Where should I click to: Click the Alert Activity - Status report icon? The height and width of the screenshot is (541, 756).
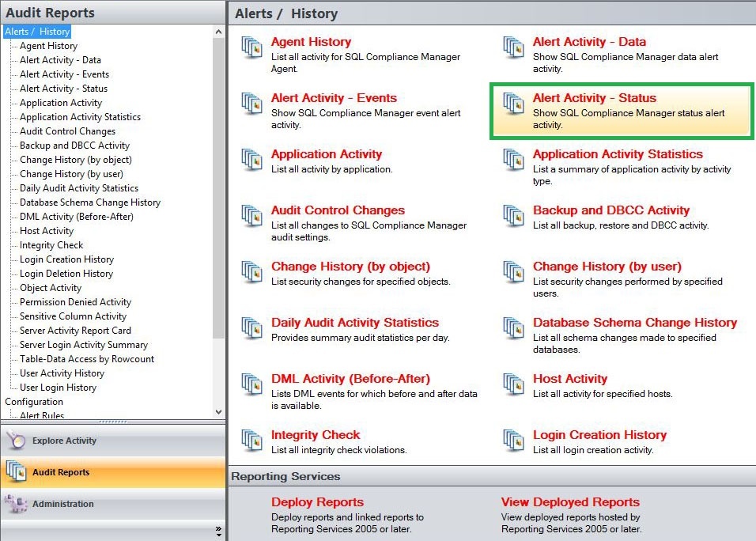[513, 104]
